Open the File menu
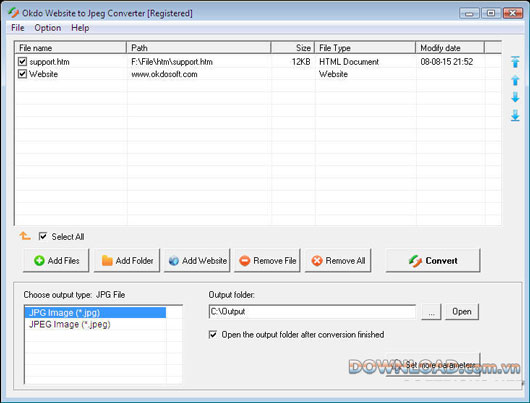The width and height of the screenshot is (530, 403). point(18,28)
